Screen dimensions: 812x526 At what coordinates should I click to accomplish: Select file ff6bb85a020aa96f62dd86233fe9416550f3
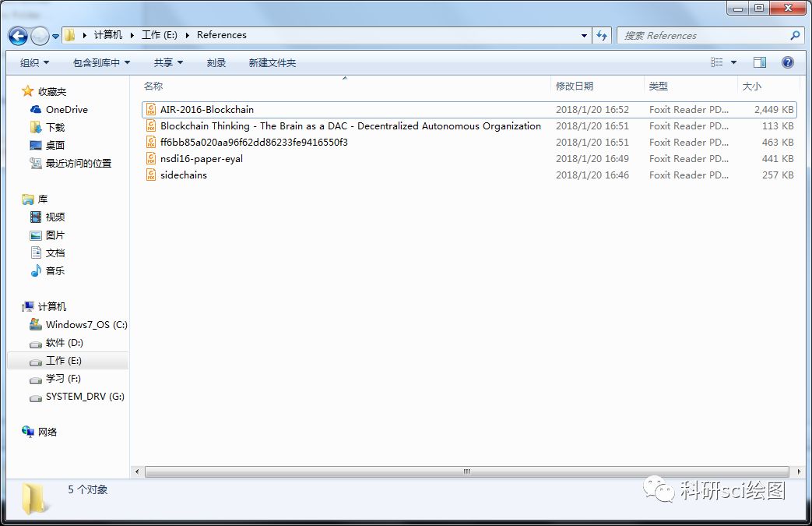click(469, 142)
